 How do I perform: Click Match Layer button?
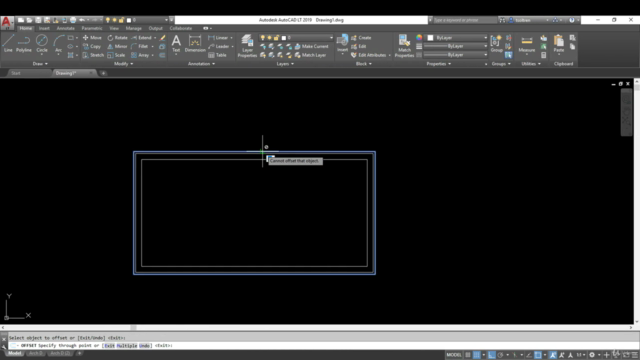tap(310, 55)
